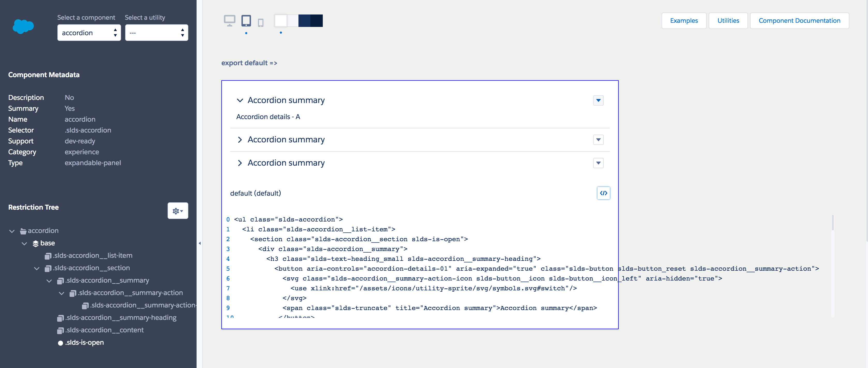
Task: Select the light gray background swatch
Action: [x=293, y=21]
